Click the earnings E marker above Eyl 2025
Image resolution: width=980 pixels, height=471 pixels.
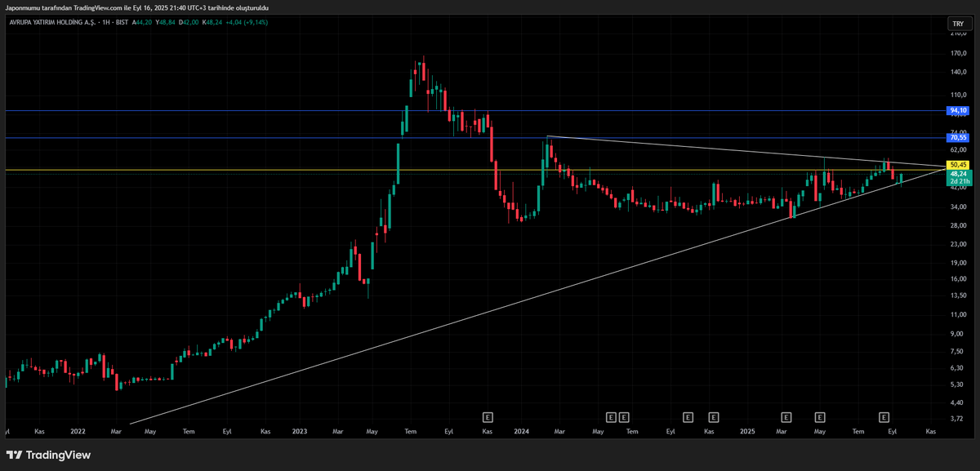point(883,417)
